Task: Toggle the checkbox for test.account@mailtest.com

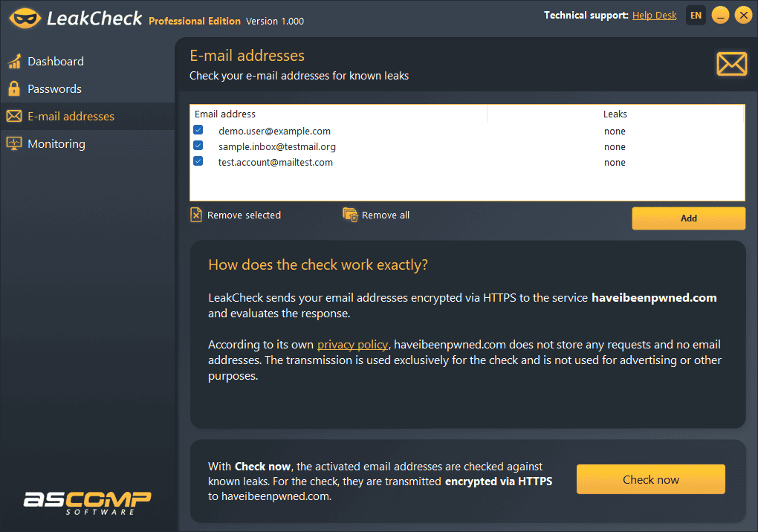Action: 197,161
